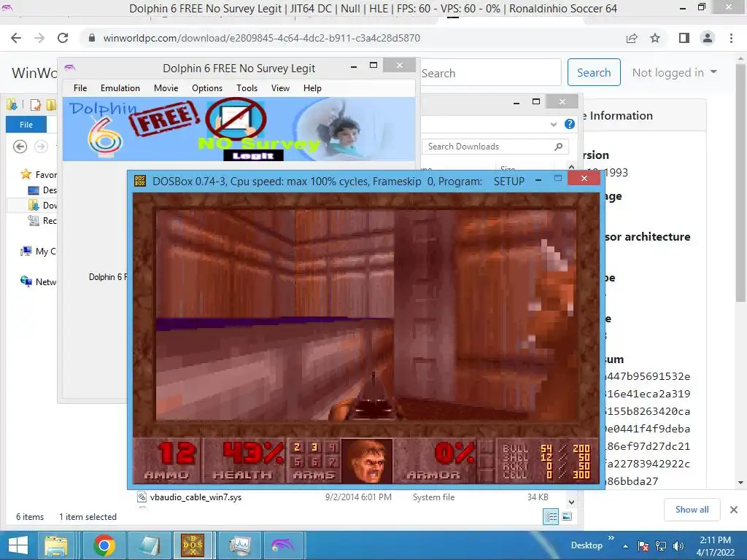
Task: Click the magnifier icon in Search Downloads
Action: pos(559,147)
